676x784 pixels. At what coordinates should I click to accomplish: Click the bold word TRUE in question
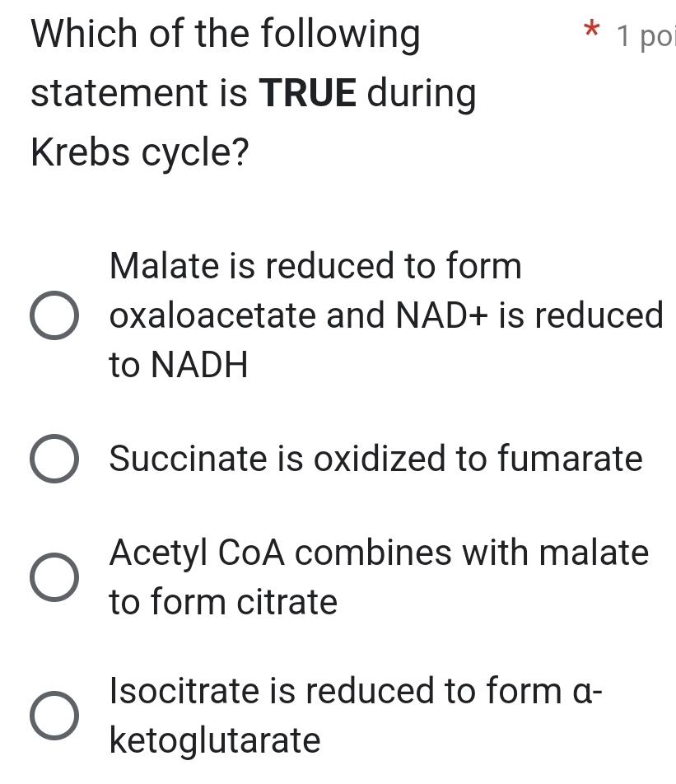pos(308,93)
